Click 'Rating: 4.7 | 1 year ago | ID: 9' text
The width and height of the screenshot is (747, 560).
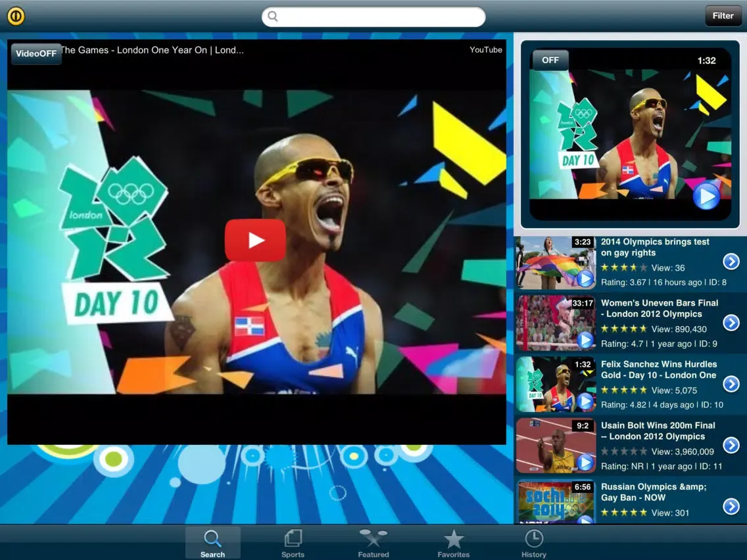click(659, 344)
